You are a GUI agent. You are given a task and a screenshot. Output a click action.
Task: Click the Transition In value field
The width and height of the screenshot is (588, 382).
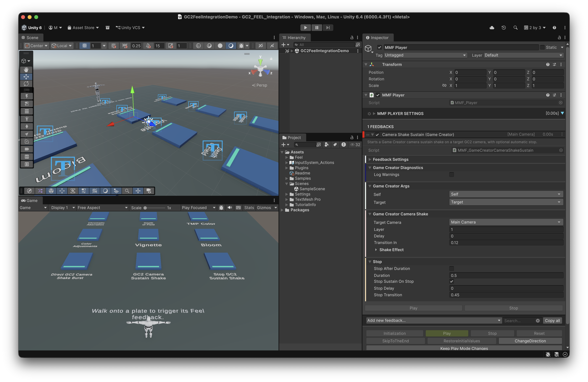point(506,243)
